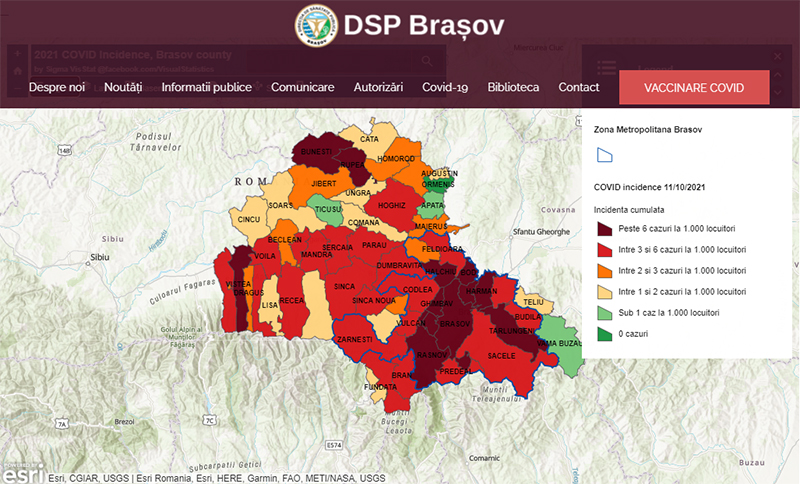
Task: Expand the Informații publice menu
Action: (206, 87)
